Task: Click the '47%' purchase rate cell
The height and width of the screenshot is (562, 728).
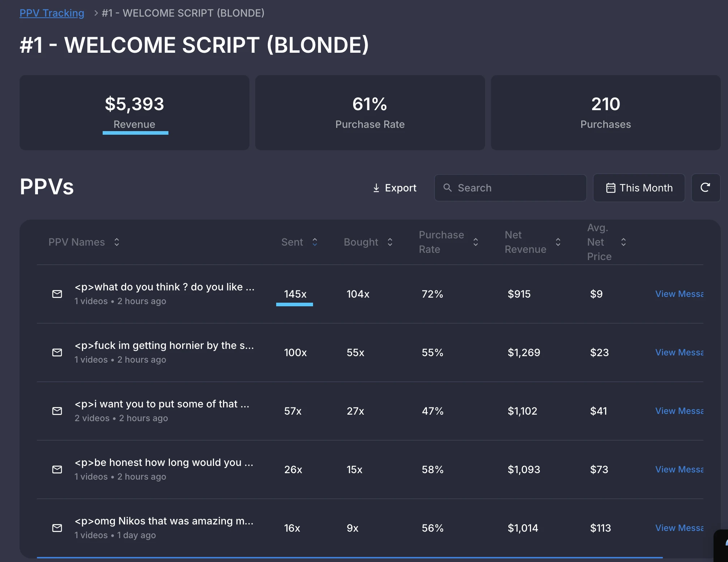Action: (x=432, y=411)
